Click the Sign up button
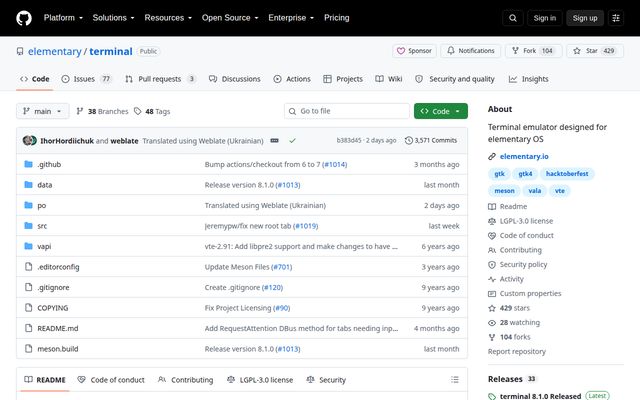 pos(584,18)
